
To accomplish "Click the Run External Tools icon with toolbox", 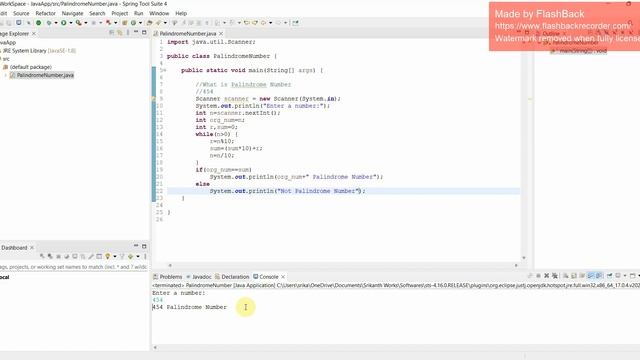I will 78,23.
